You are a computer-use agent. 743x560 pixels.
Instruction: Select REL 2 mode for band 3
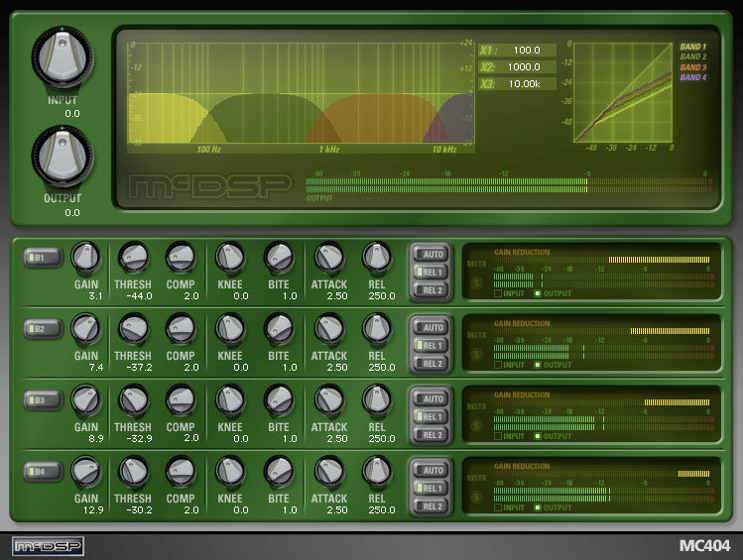(432, 434)
